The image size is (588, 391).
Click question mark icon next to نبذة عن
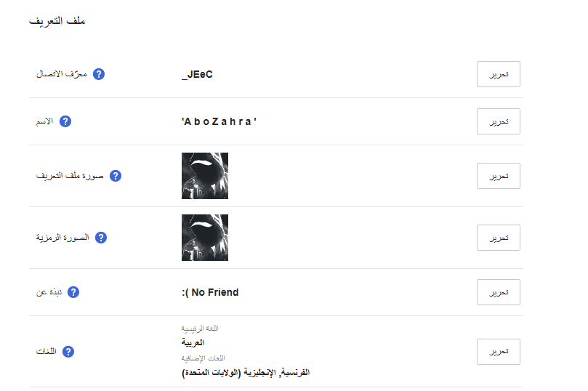pos(73,292)
